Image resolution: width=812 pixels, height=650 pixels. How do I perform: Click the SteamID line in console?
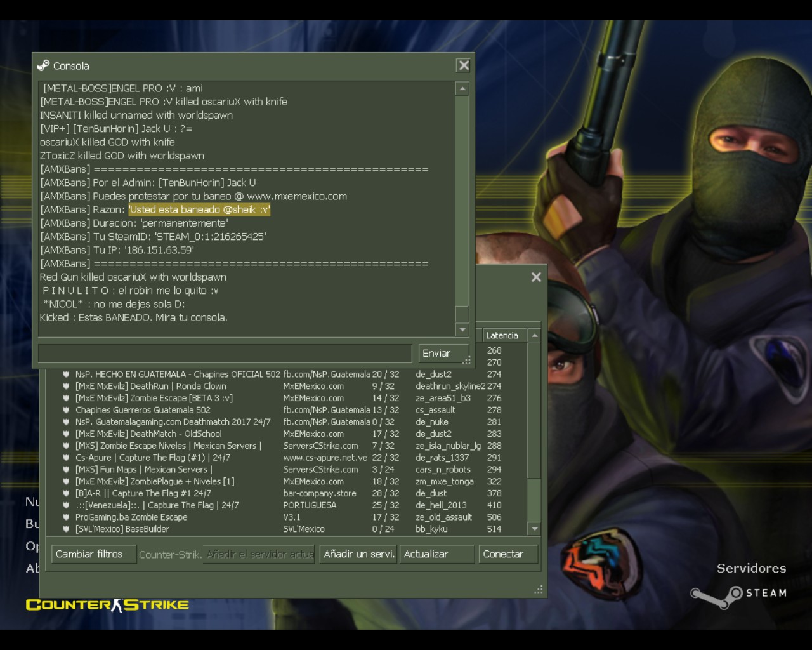[x=153, y=237]
